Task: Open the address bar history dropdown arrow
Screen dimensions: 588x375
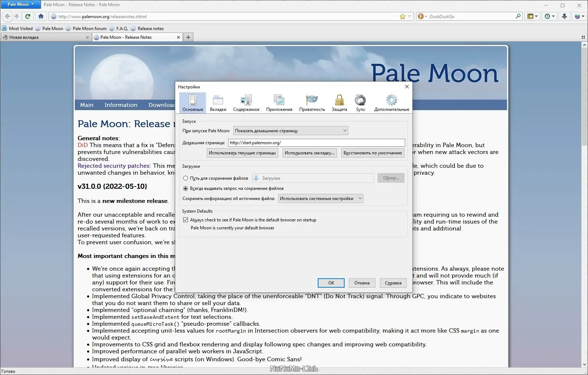Action: [x=410, y=16]
